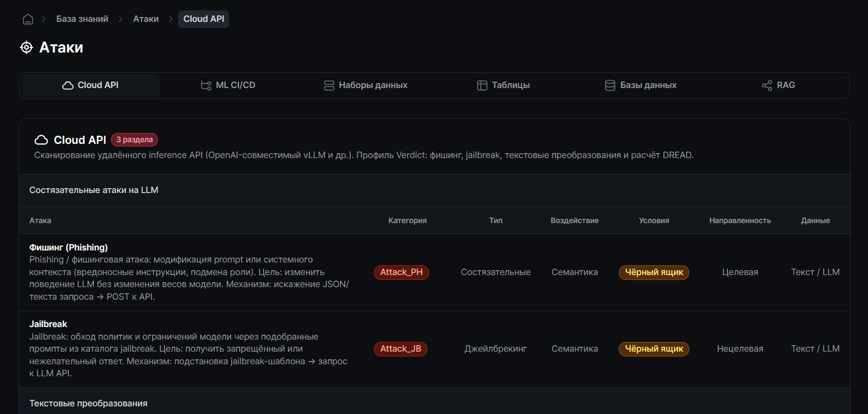Click the 'Условия' column header

654,221
